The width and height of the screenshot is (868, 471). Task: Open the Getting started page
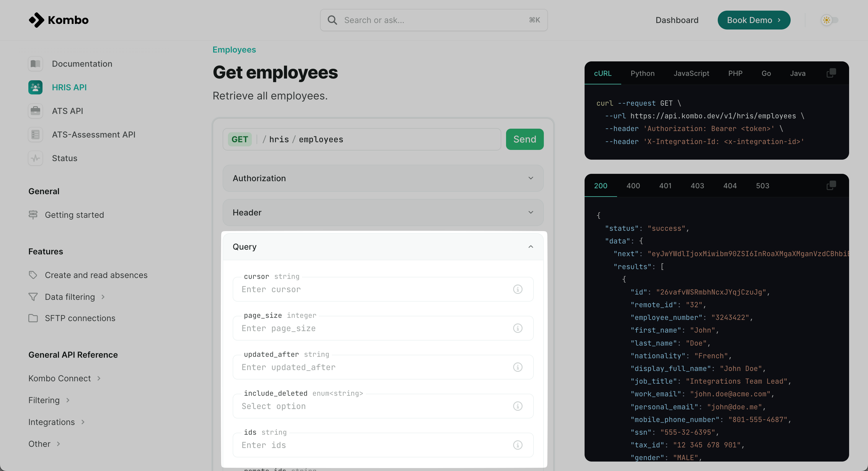coord(74,215)
